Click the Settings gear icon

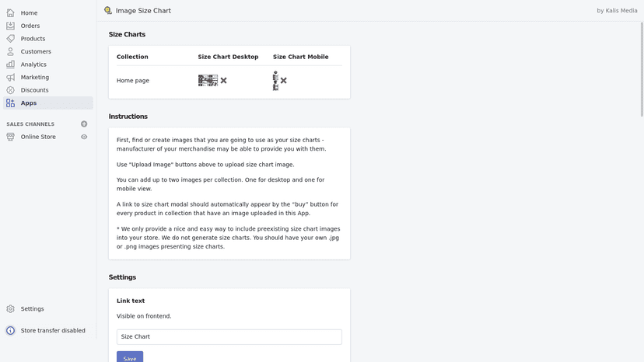tap(10, 308)
